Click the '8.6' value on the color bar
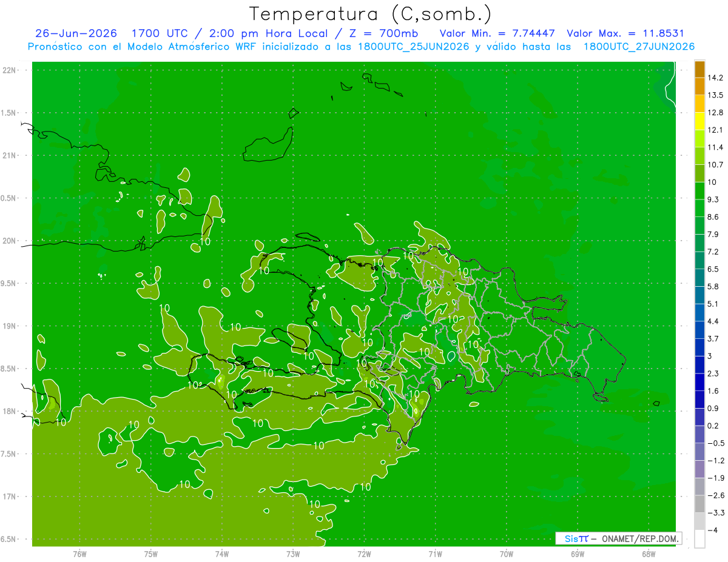Image resolution: width=728 pixels, height=562 pixels. [x=713, y=217]
